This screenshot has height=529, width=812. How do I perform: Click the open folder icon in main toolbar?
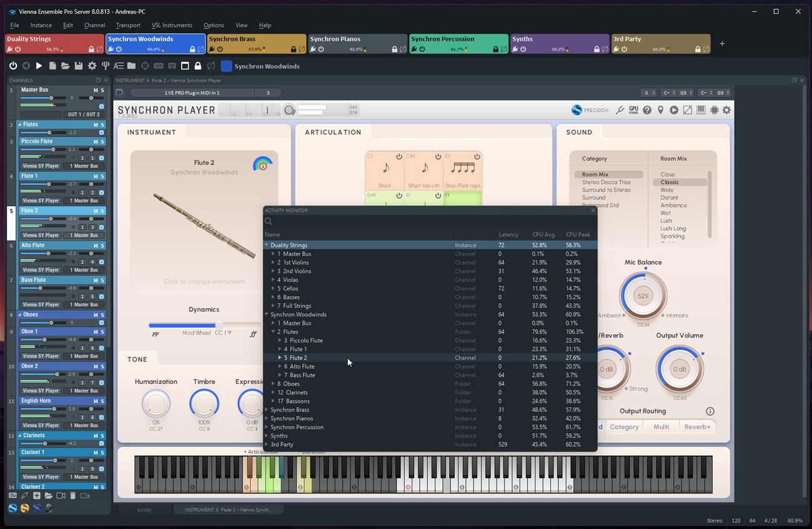click(65, 66)
